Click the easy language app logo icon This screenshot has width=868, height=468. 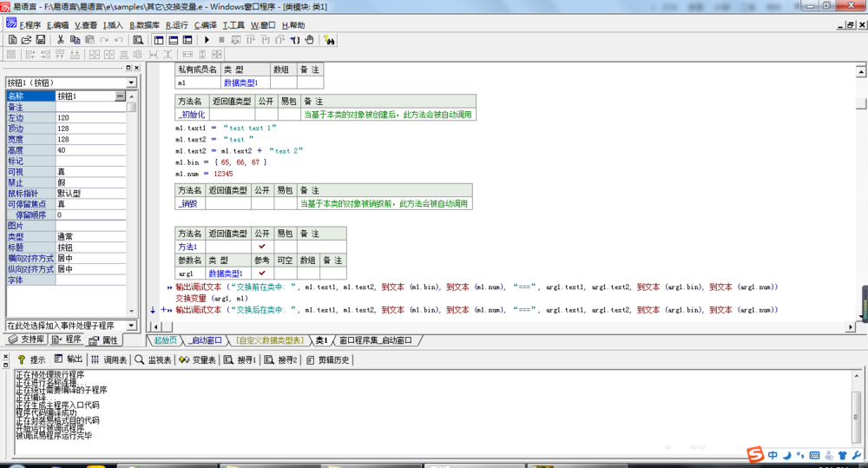[11, 23]
